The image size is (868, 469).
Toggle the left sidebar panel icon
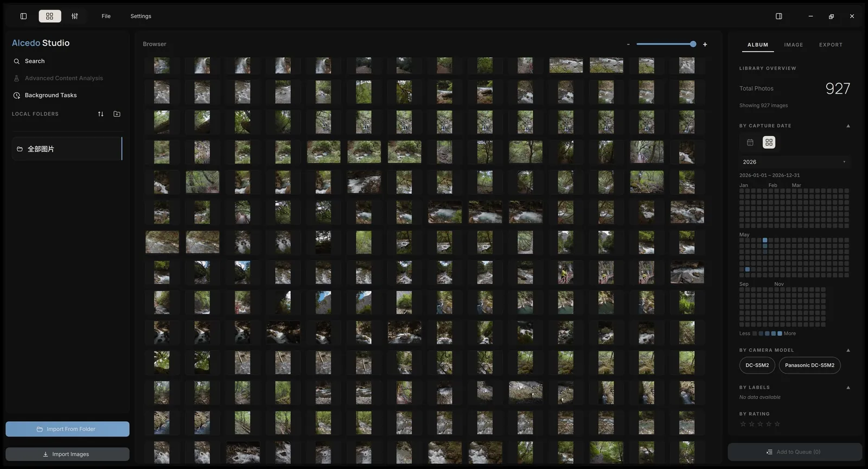click(x=23, y=16)
